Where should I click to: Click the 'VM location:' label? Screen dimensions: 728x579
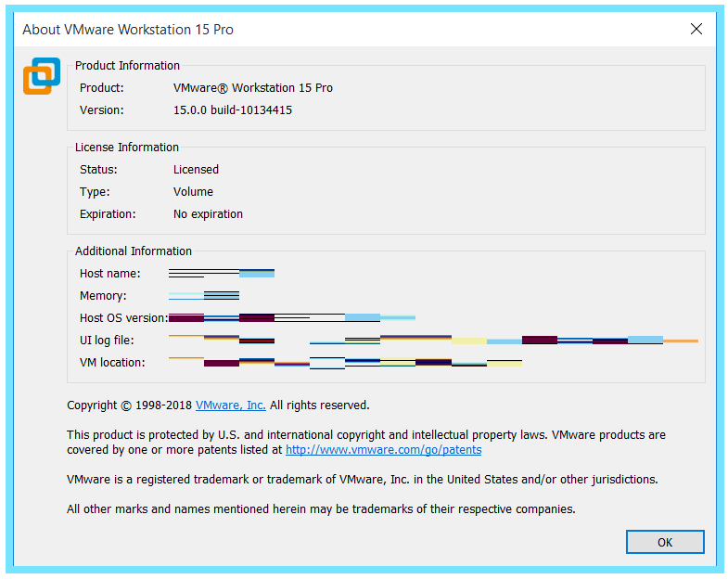pyautogui.click(x=112, y=363)
